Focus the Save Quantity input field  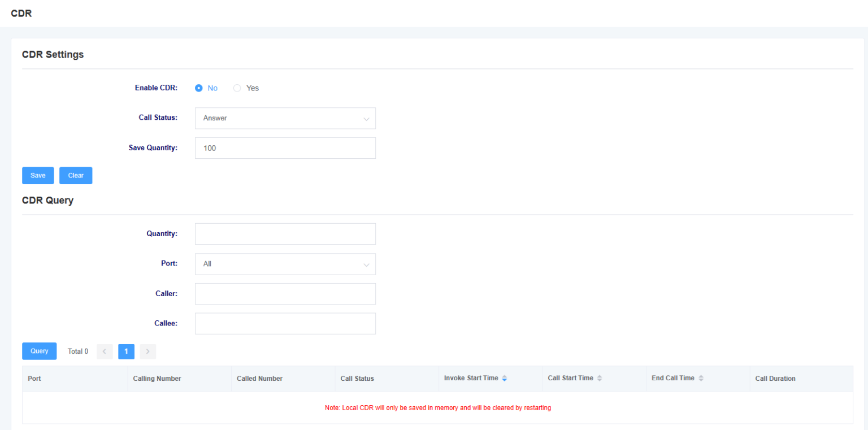coord(285,148)
